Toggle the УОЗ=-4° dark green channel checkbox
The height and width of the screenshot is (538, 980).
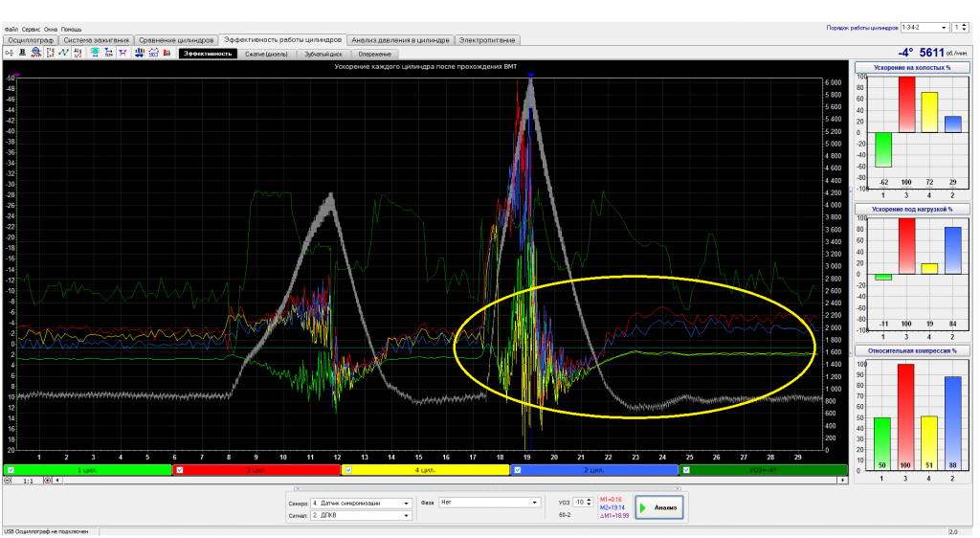click(x=686, y=470)
